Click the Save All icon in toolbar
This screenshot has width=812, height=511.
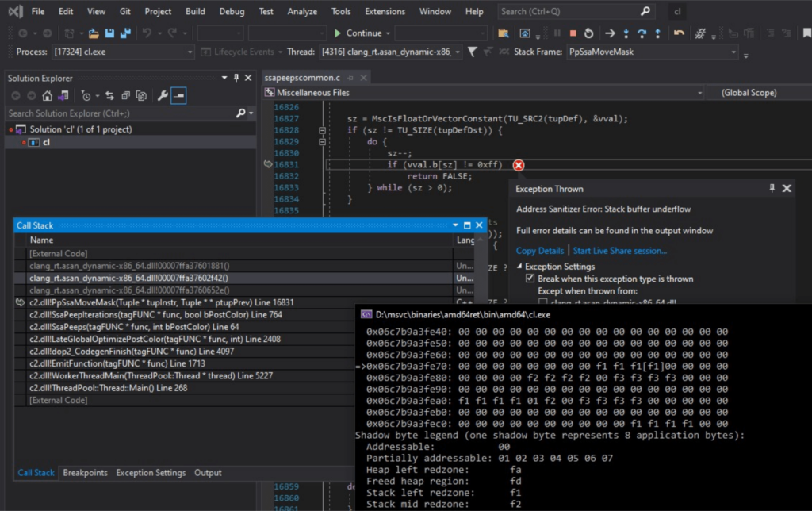124,33
